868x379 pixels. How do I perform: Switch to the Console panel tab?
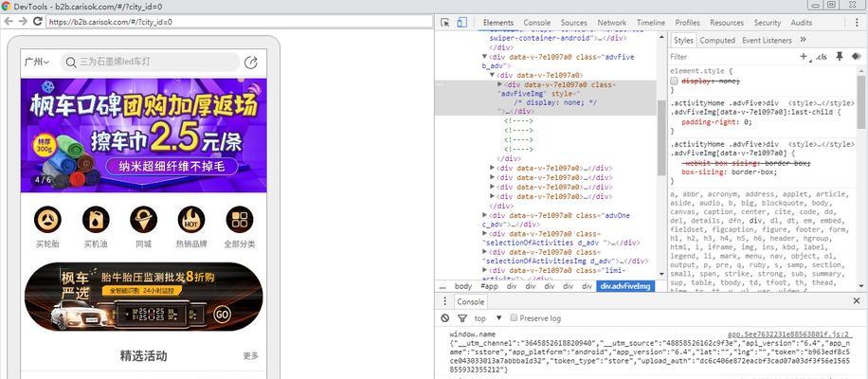pos(537,23)
